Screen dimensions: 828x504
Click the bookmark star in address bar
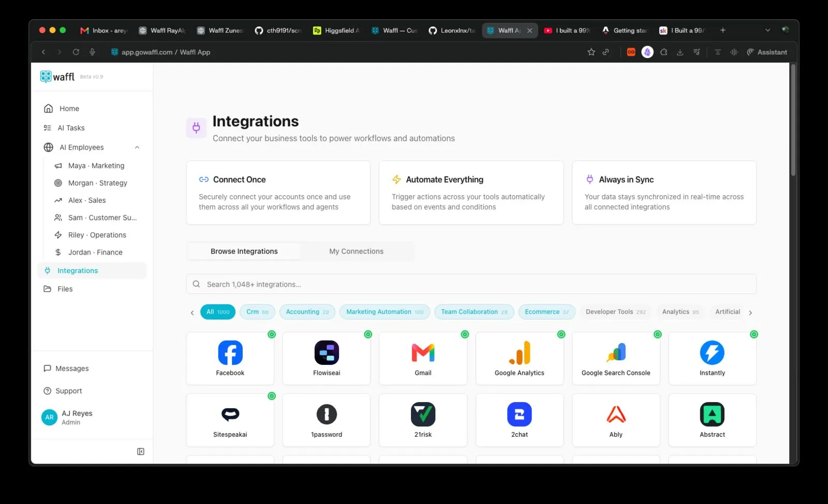click(x=591, y=52)
